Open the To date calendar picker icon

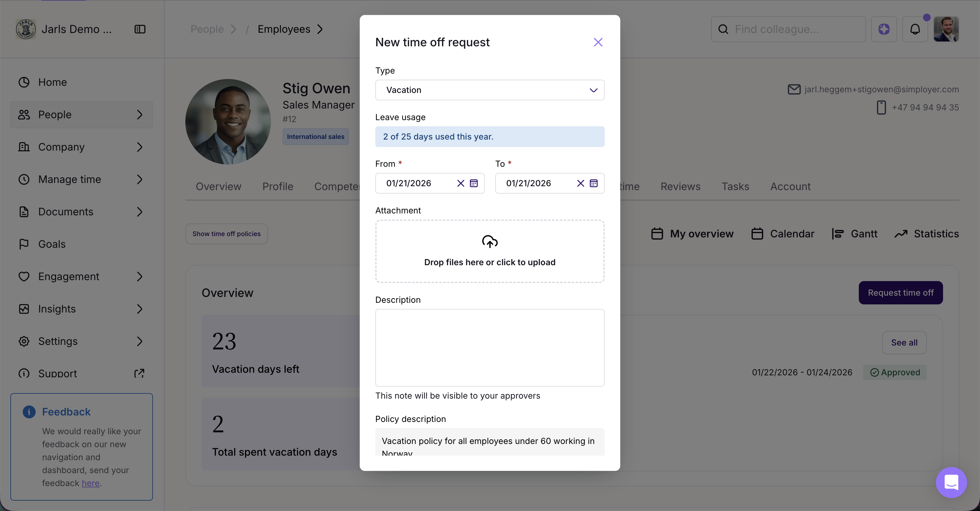coord(593,183)
